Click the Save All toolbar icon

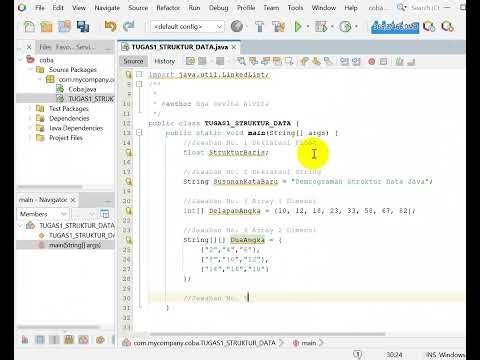click(82, 26)
